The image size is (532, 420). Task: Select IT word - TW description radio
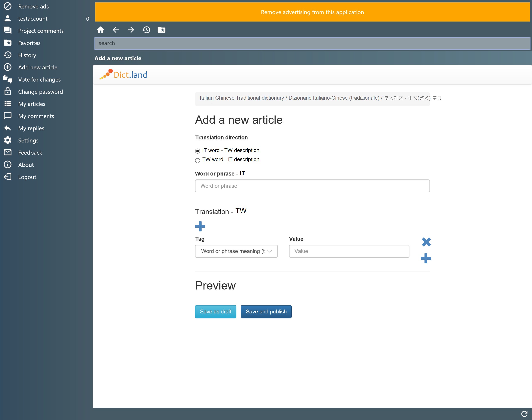pos(198,151)
